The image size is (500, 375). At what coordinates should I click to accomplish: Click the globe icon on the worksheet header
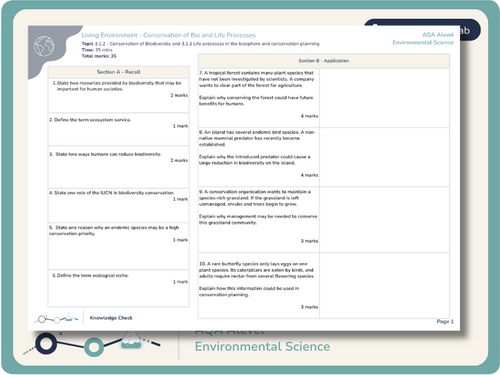point(44,46)
